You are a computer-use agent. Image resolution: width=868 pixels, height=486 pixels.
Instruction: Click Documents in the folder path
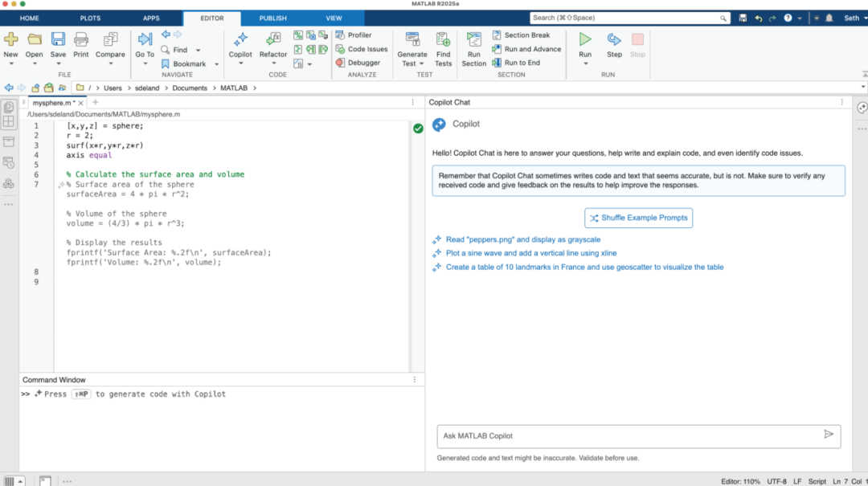pyautogui.click(x=190, y=88)
